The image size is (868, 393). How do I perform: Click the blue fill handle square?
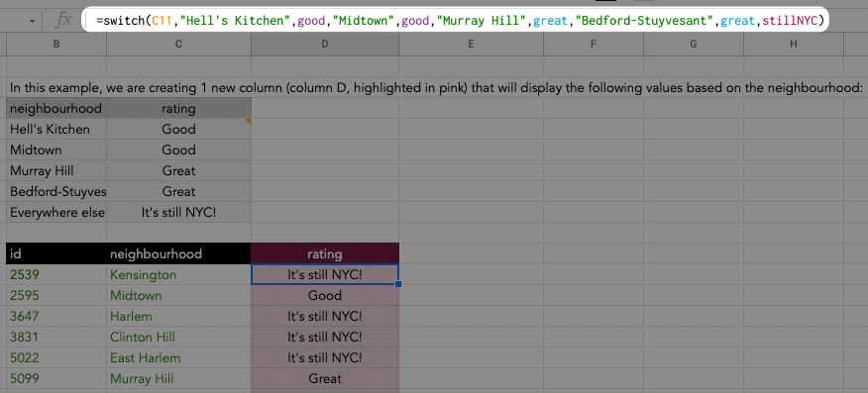398,284
